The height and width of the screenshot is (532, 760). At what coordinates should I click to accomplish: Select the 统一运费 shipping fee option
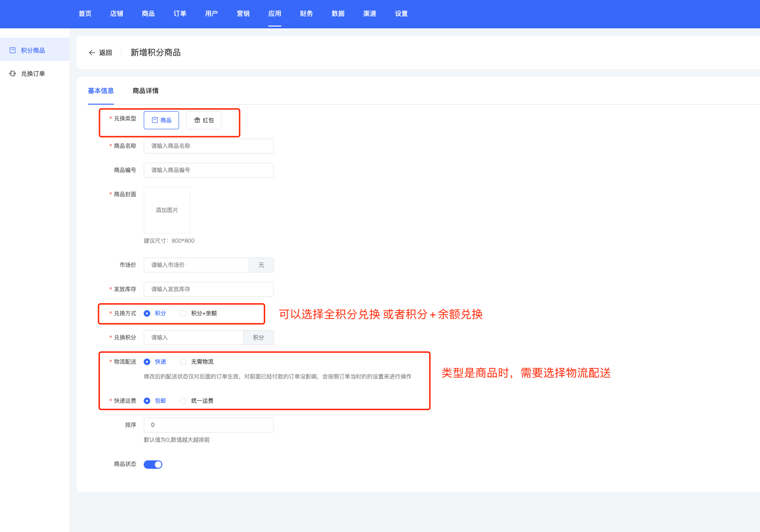coord(183,401)
